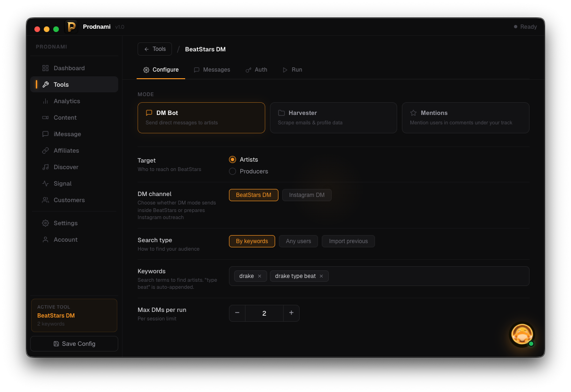Choose Instagram DM channel

(x=307, y=195)
